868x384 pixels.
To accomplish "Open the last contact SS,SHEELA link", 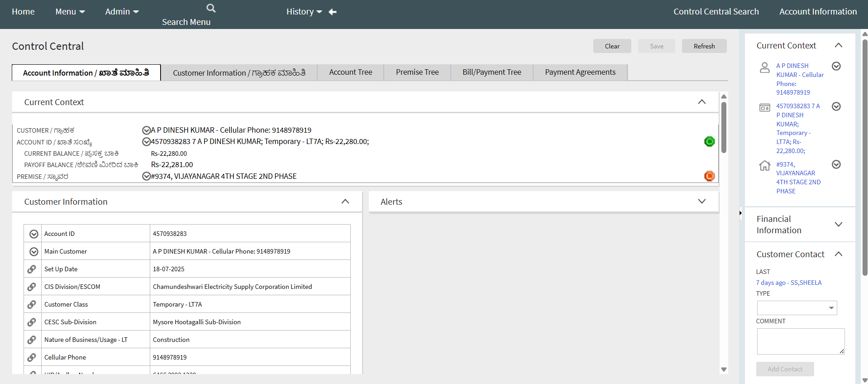I will 788,283.
